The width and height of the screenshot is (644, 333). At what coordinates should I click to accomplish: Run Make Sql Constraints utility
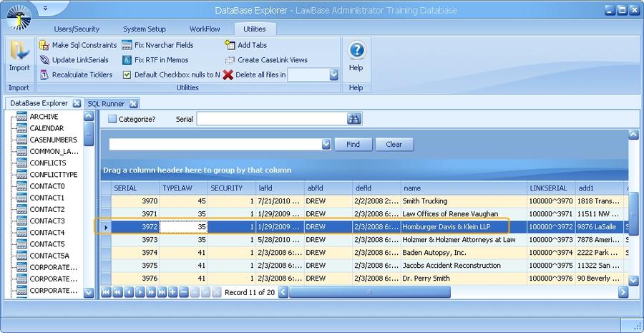[78, 45]
